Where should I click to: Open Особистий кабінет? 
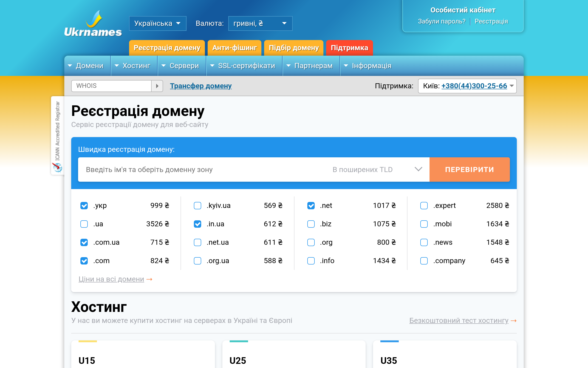(463, 10)
